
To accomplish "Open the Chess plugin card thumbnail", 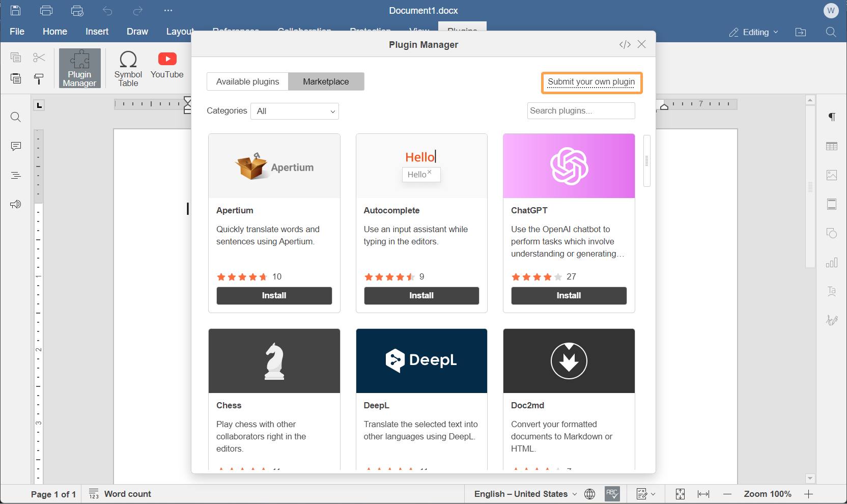I will [274, 361].
